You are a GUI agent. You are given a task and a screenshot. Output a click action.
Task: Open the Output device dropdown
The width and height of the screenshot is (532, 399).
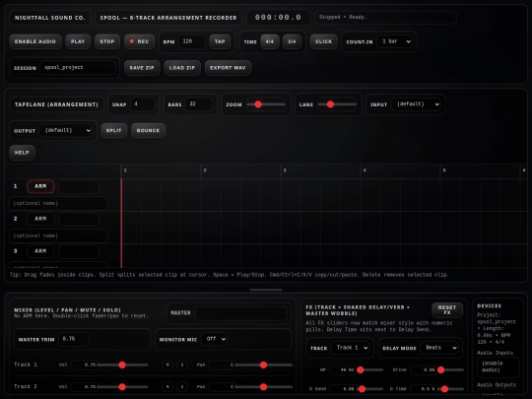pyautogui.click(x=66, y=130)
